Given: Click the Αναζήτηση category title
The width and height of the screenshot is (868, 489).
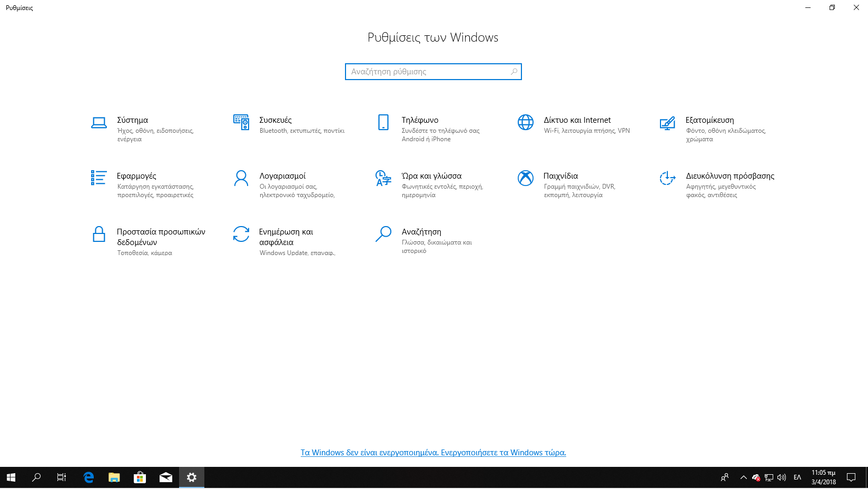Looking at the screenshot, I should [421, 232].
